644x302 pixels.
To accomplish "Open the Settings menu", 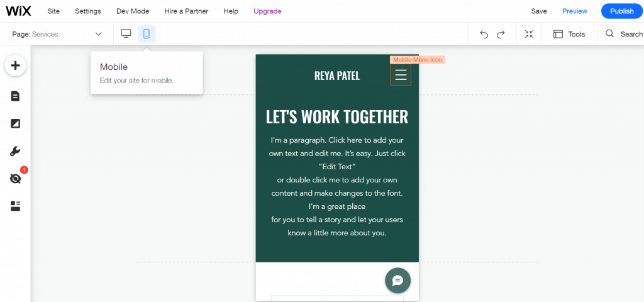I will pyautogui.click(x=88, y=11).
